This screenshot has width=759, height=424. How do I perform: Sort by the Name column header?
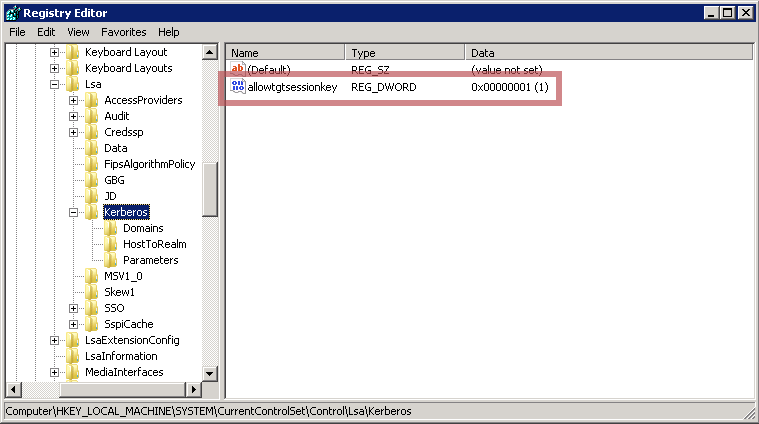(286, 52)
